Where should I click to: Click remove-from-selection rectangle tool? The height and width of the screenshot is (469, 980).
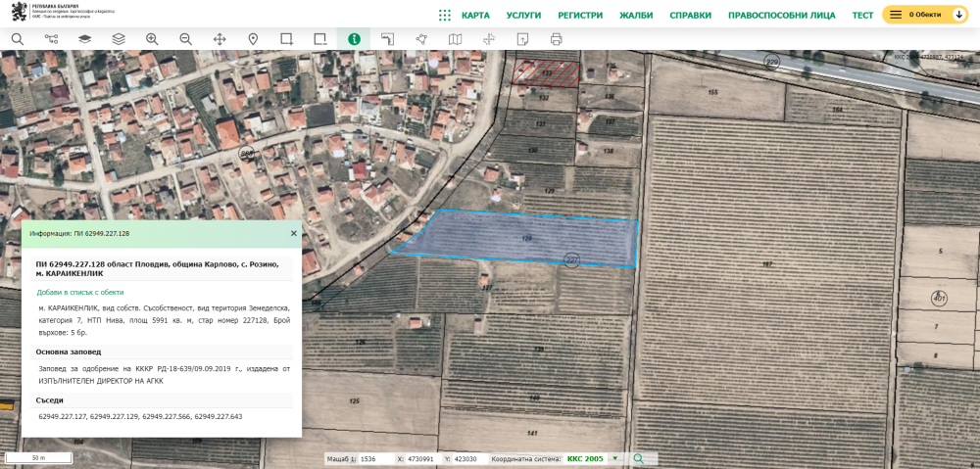pyautogui.click(x=320, y=39)
